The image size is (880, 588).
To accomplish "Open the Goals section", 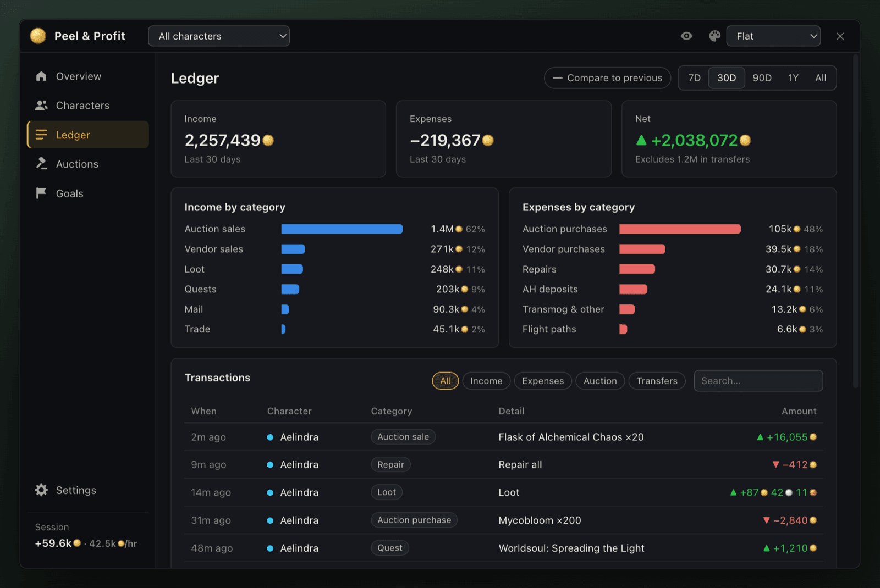I will [88, 193].
